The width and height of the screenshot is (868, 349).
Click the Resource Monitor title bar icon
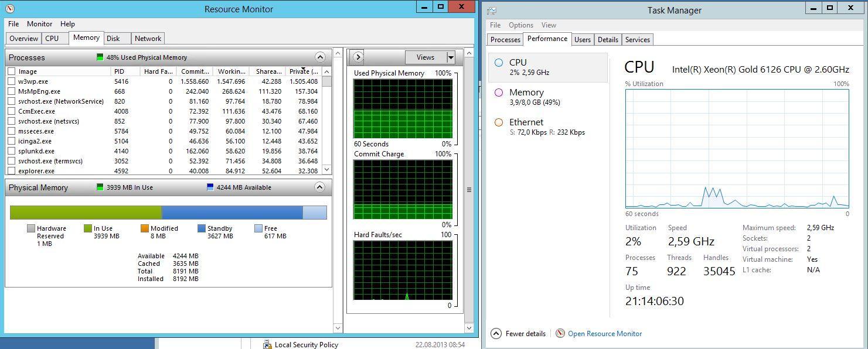[9, 9]
